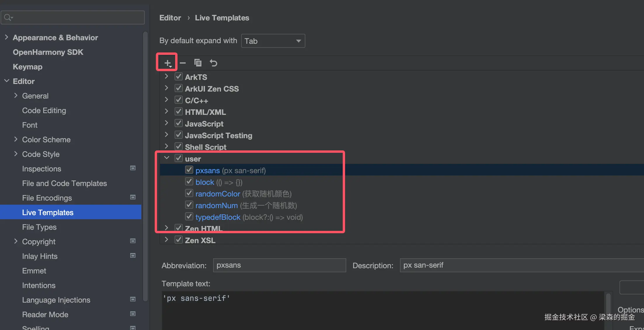The image size is (644, 330).
Task: Select the typedefBlock template entry
Action: [218, 217]
